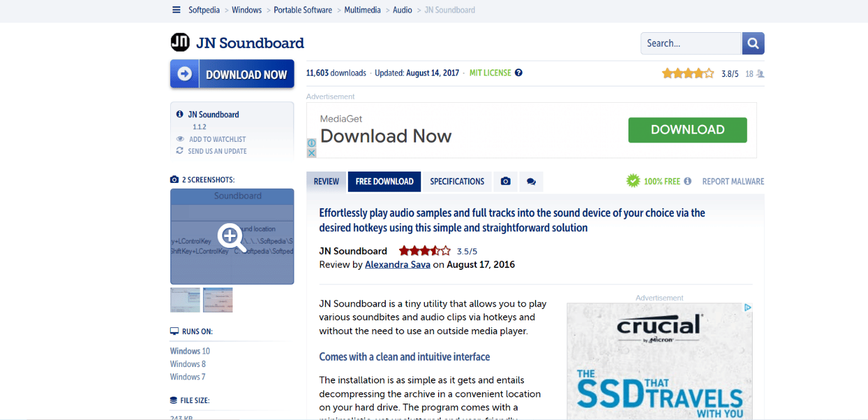Image resolution: width=868 pixels, height=420 pixels.
Task: Click ADD TO WATCHLIST link
Action: (217, 139)
